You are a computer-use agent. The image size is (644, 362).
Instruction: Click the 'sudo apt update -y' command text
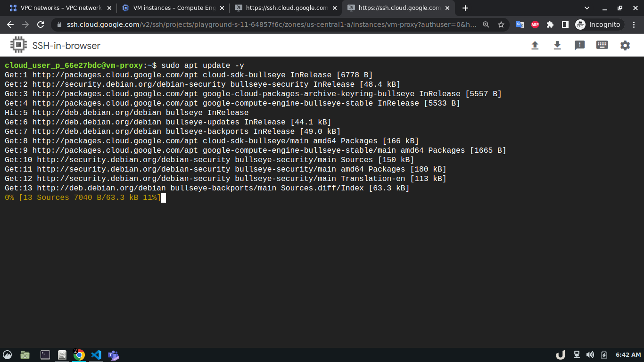point(203,66)
